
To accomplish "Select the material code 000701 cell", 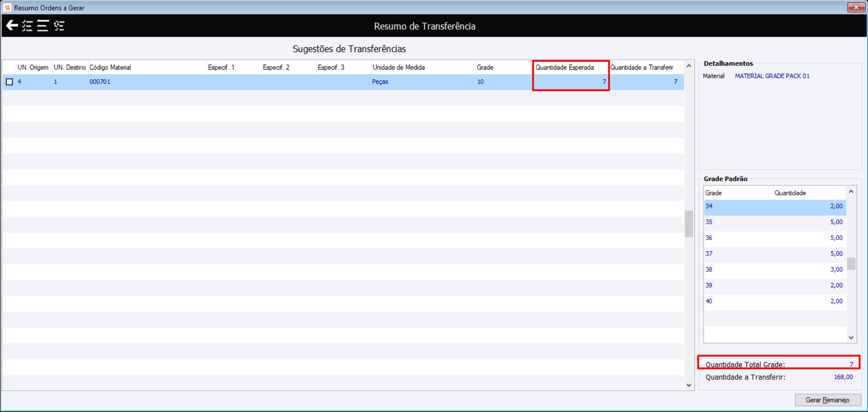I will pos(100,82).
